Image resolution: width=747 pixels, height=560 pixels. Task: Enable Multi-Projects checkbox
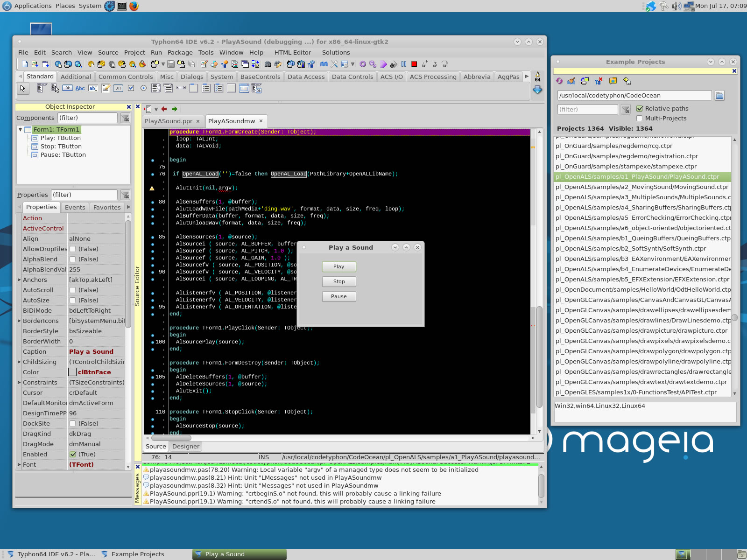(x=640, y=118)
